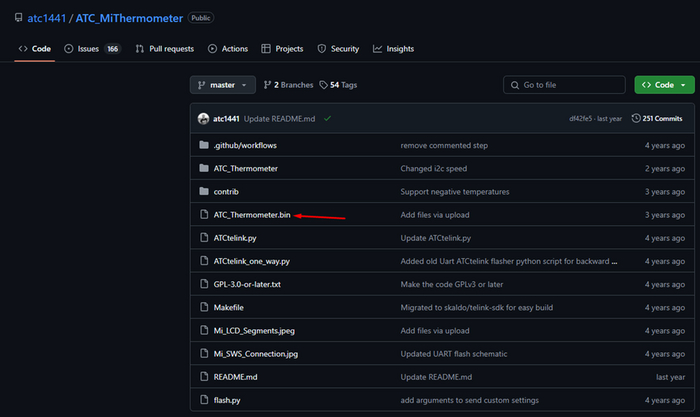
Task: Click the Public visibility badge
Action: (201, 18)
